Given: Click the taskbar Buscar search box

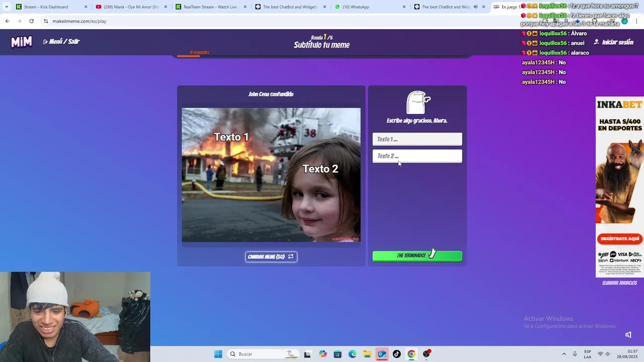Looking at the screenshot, I should (263, 354).
